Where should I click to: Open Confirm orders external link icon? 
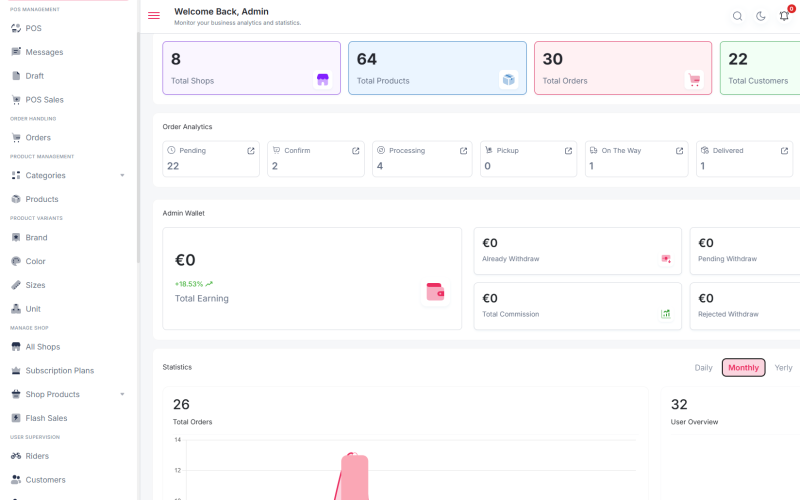point(356,151)
